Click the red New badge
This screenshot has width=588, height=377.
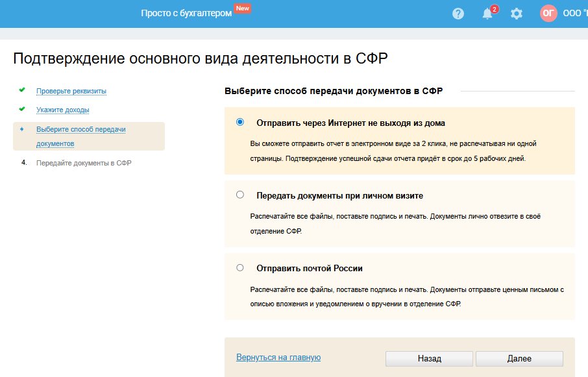point(243,8)
